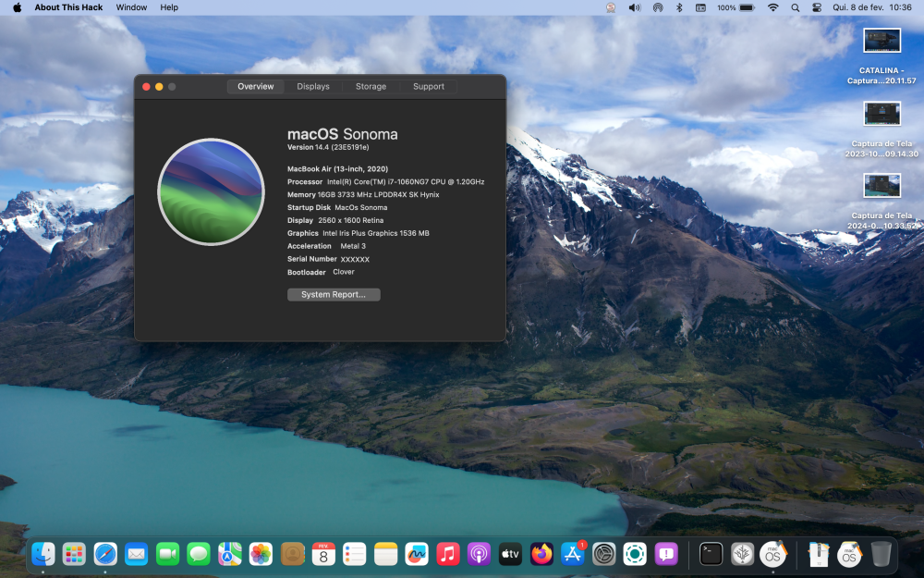The width and height of the screenshot is (924, 578).
Task: Launch Safari from the Dock
Action: tap(105, 554)
